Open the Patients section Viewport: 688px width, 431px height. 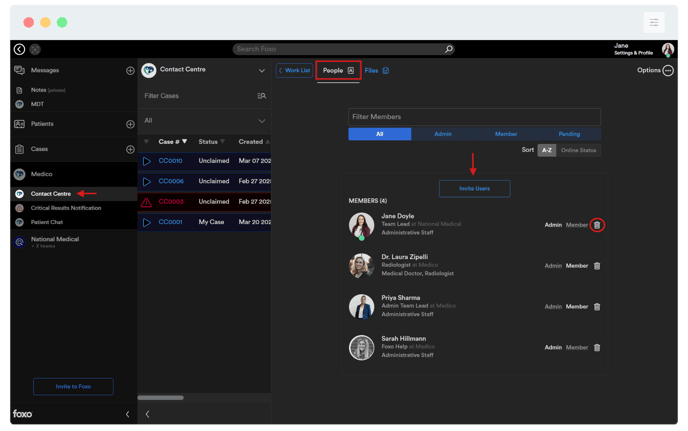coord(42,124)
